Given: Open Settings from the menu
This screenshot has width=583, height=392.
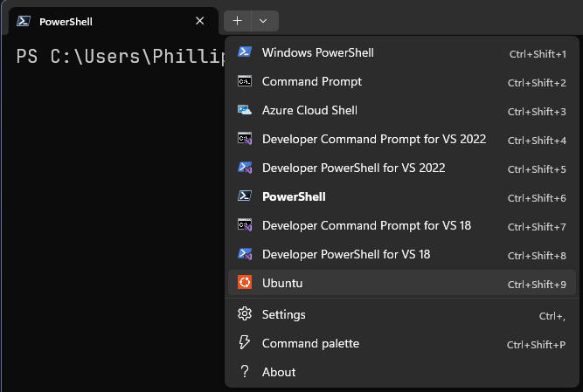Looking at the screenshot, I should click(x=402, y=315).
